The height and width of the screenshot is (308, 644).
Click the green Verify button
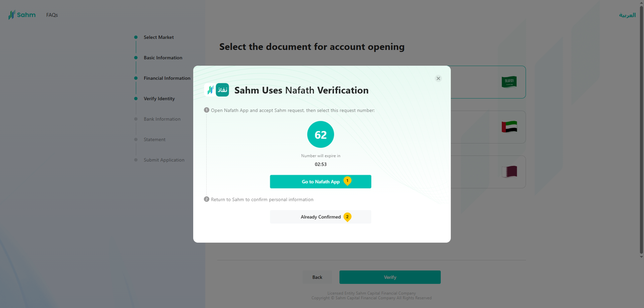point(390,277)
